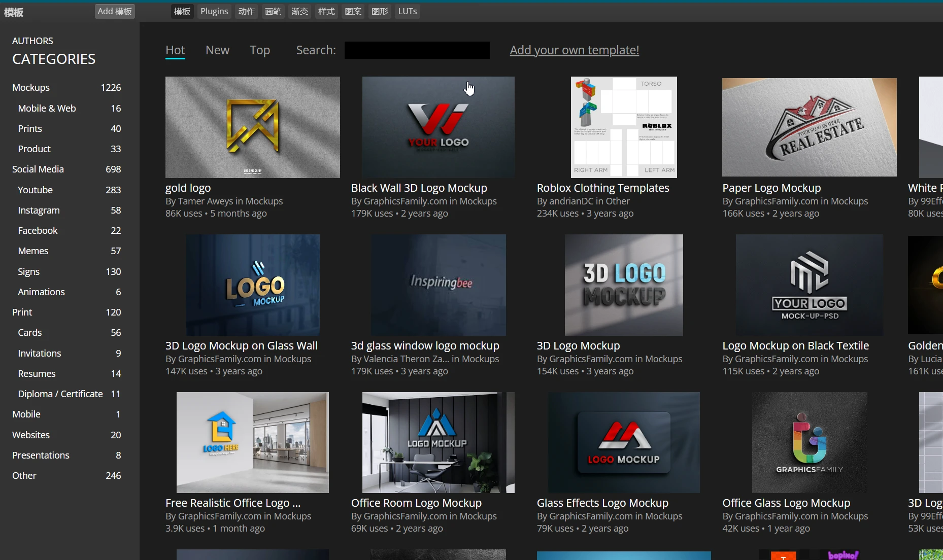This screenshot has width=943, height=560.
Task: Click 'Roblox Clothing Templates' title
Action: (603, 188)
